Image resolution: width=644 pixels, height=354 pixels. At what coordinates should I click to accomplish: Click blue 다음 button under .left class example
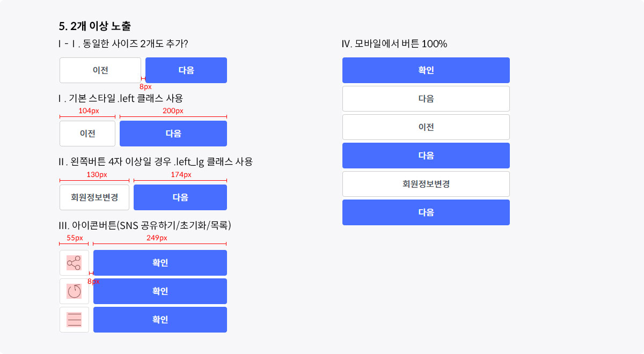pyautogui.click(x=173, y=134)
